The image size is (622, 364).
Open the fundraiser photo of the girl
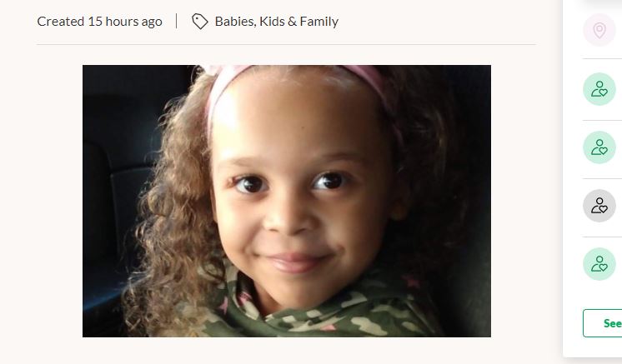click(x=287, y=202)
